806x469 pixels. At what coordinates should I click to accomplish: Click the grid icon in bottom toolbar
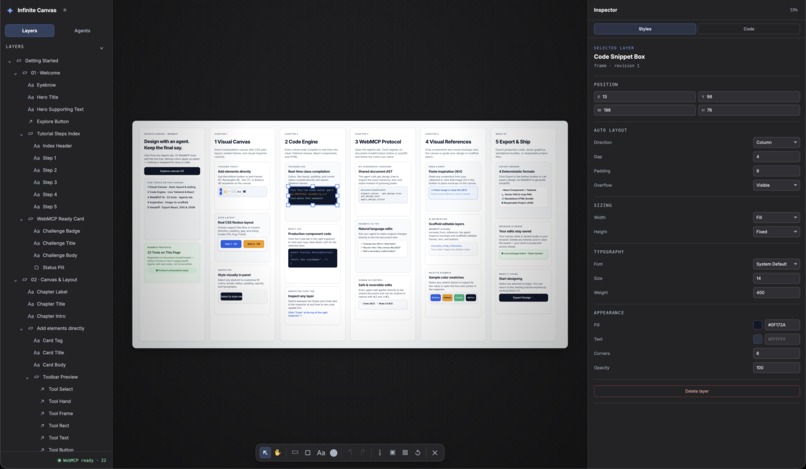coord(405,453)
